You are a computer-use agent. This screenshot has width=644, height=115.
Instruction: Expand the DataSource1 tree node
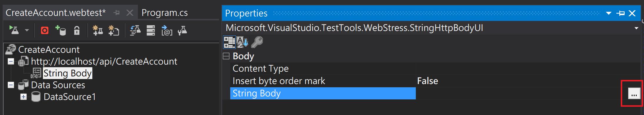click(24, 97)
